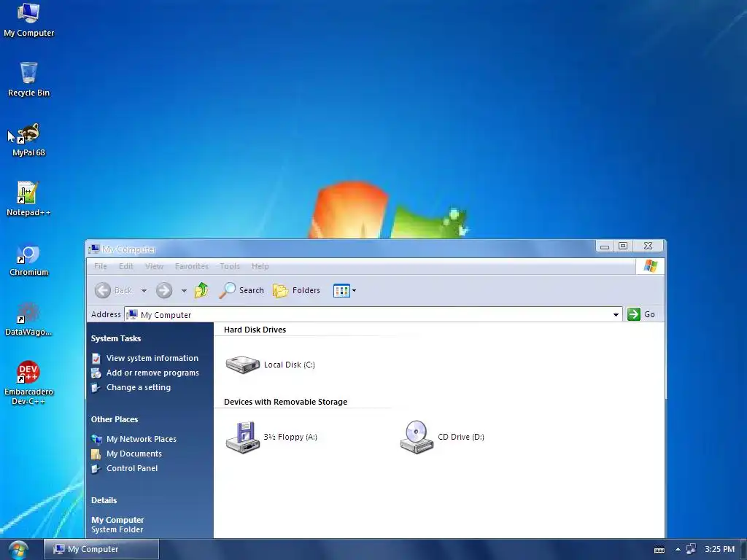Click Add or remove programs link
This screenshot has height=560, width=747.
tap(152, 373)
